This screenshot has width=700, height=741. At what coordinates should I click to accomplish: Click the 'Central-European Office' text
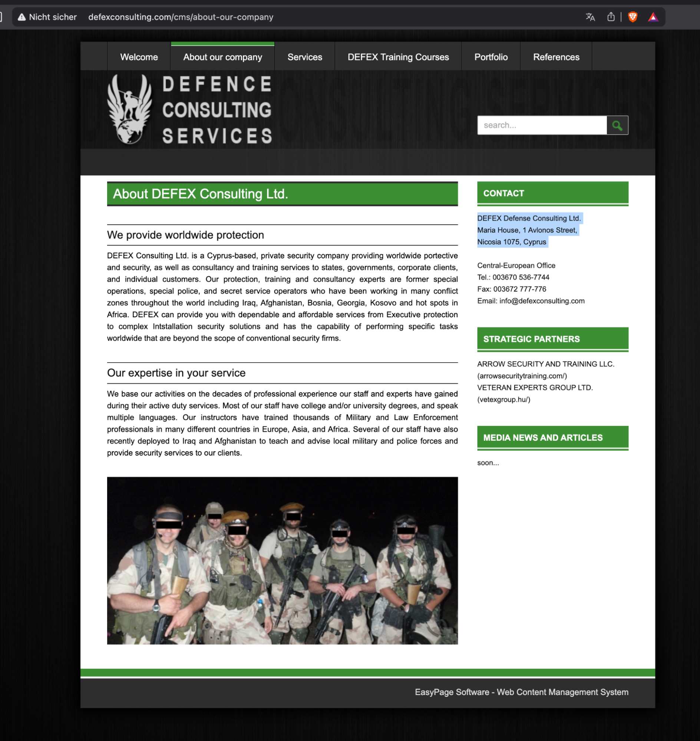pos(516,266)
